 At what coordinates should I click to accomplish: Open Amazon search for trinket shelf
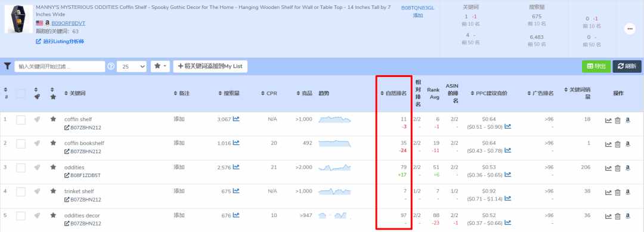(627, 193)
